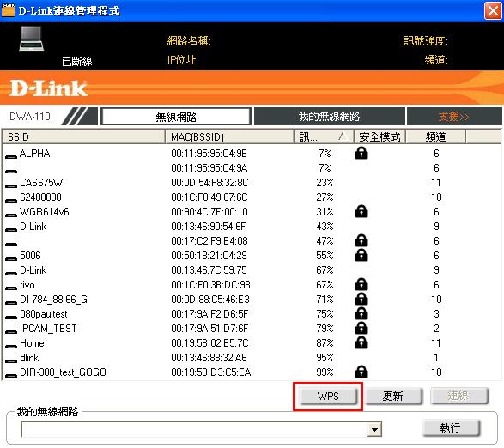
Task: Select the DIR-300_test_GOGO SSID text
Action: (63, 372)
